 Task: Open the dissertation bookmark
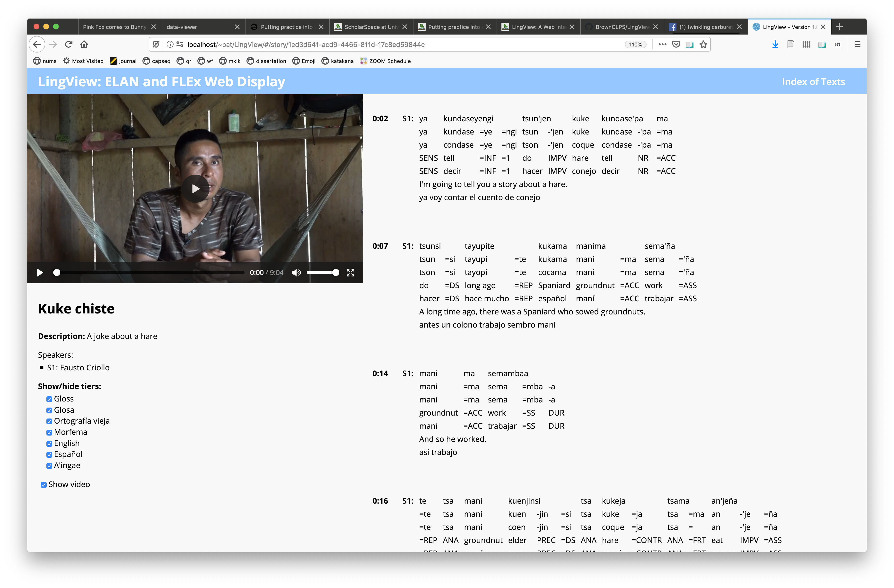(266, 61)
